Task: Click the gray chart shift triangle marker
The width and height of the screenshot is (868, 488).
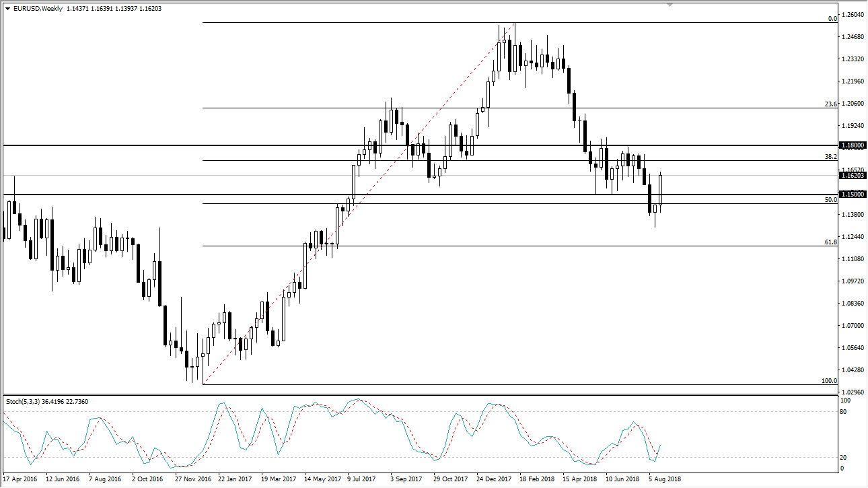Action: pyautogui.click(x=669, y=5)
